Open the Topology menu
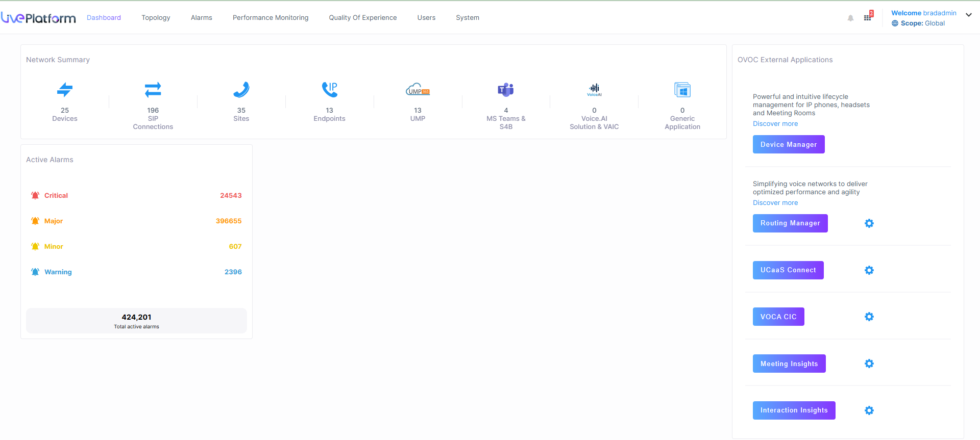This screenshot has height=440, width=980. pyautogui.click(x=156, y=17)
